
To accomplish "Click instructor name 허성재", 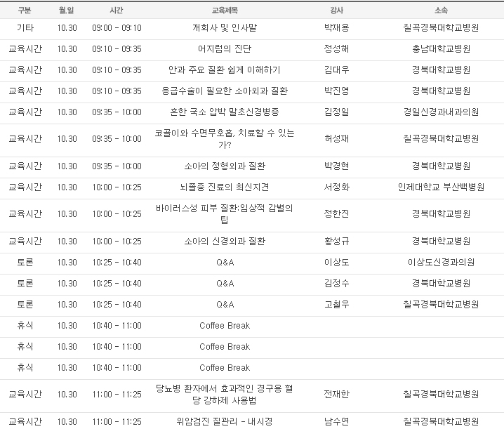I will 336,138.
